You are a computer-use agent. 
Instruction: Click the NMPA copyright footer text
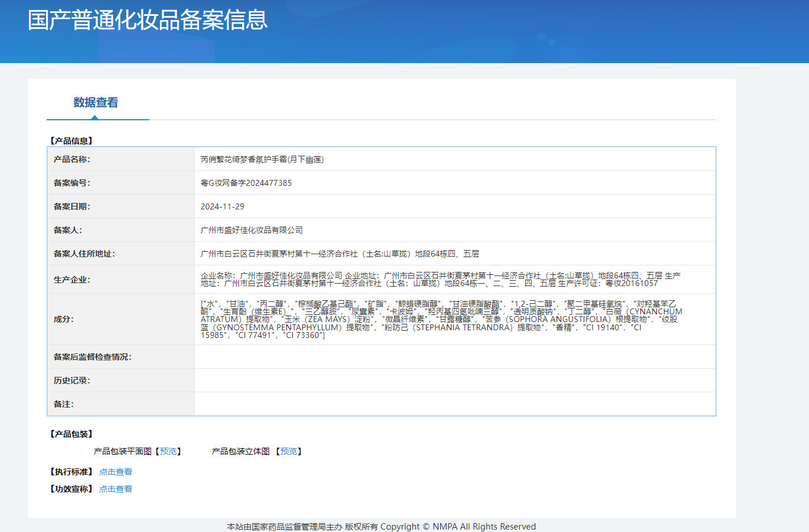click(x=381, y=526)
